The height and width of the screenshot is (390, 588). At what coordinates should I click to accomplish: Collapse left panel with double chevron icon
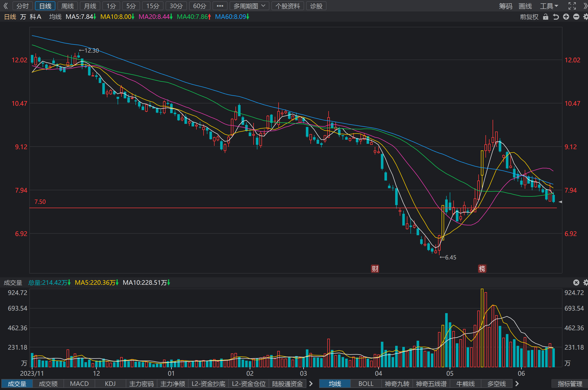click(6, 6)
